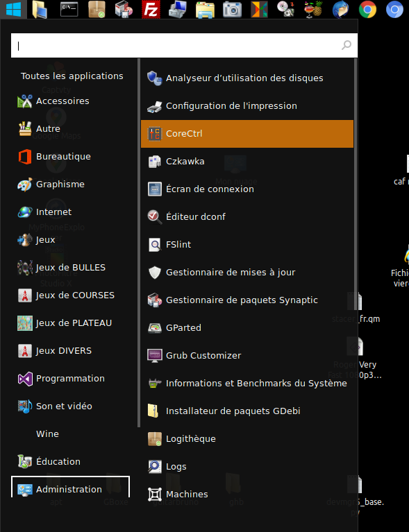
Task: Click the search field in menu
Action: (x=184, y=46)
